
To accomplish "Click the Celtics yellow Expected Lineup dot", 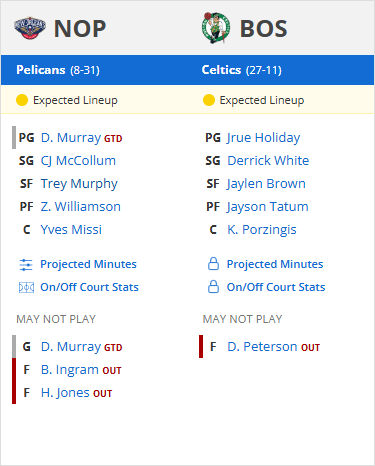I will click(x=209, y=100).
